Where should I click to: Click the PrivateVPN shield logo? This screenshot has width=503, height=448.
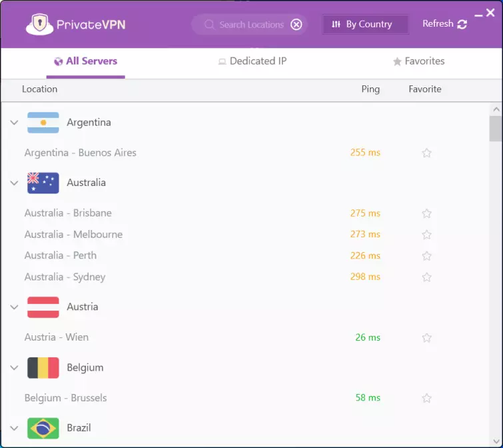[39, 24]
